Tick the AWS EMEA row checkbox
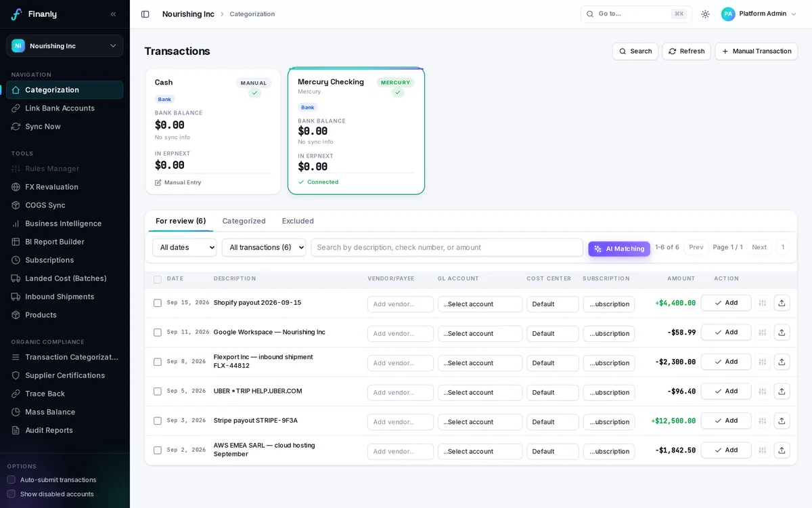This screenshot has height=508, width=812. [158, 450]
